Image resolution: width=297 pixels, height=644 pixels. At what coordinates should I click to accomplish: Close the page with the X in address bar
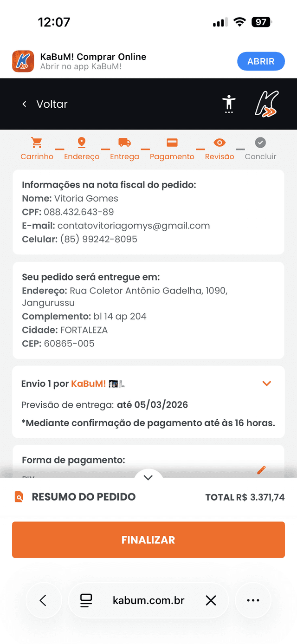coord(211,600)
